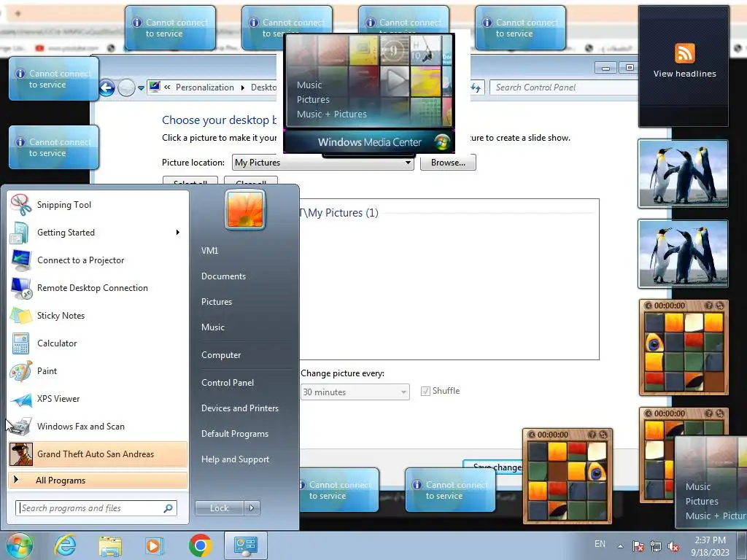Launch Paint
The height and width of the screenshot is (560, 747).
[98, 371]
